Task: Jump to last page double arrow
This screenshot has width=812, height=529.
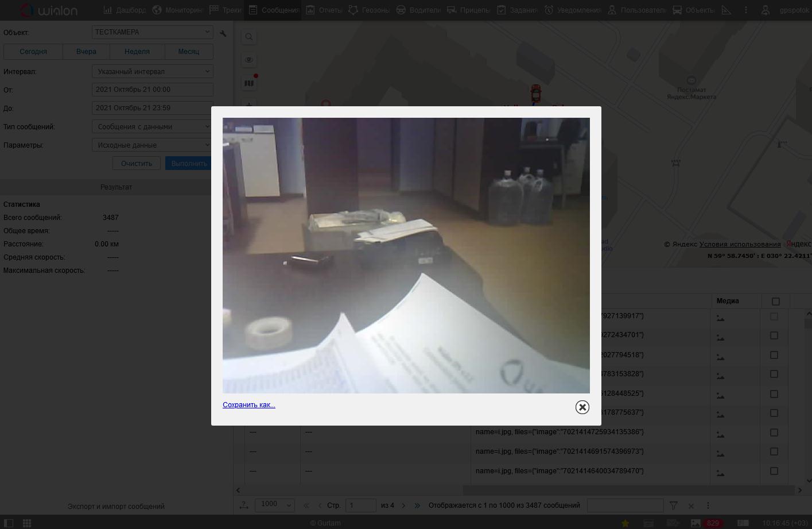Action: 417,505
